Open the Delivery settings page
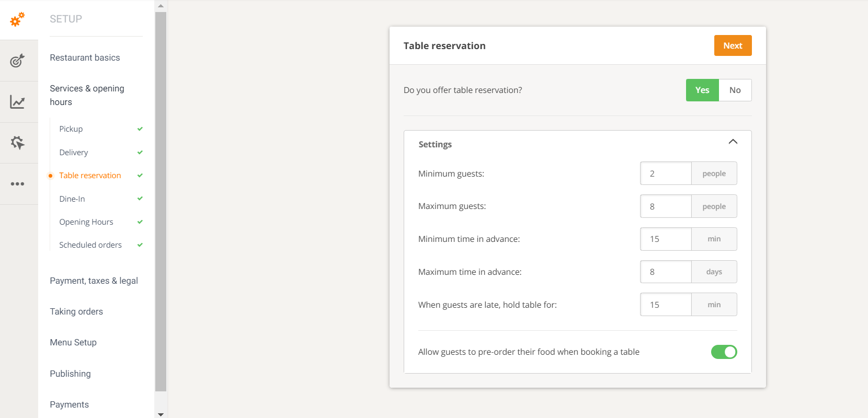Screen dimensions: 868x418 click(74, 153)
